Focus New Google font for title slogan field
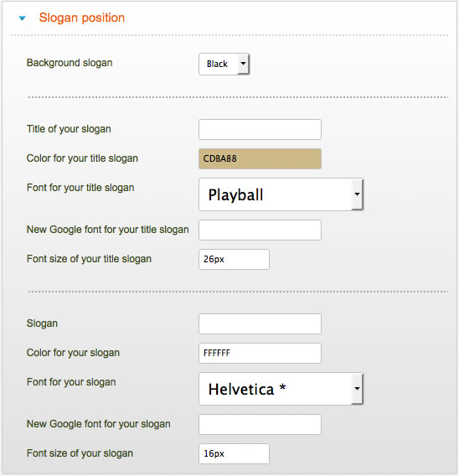This screenshot has height=476, width=459. pyautogui.click(x=260, y=230)
